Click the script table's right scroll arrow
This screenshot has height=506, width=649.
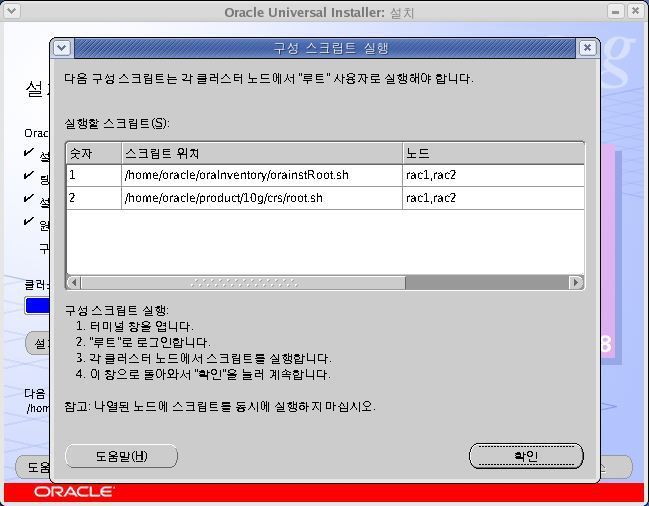point(576,283)
